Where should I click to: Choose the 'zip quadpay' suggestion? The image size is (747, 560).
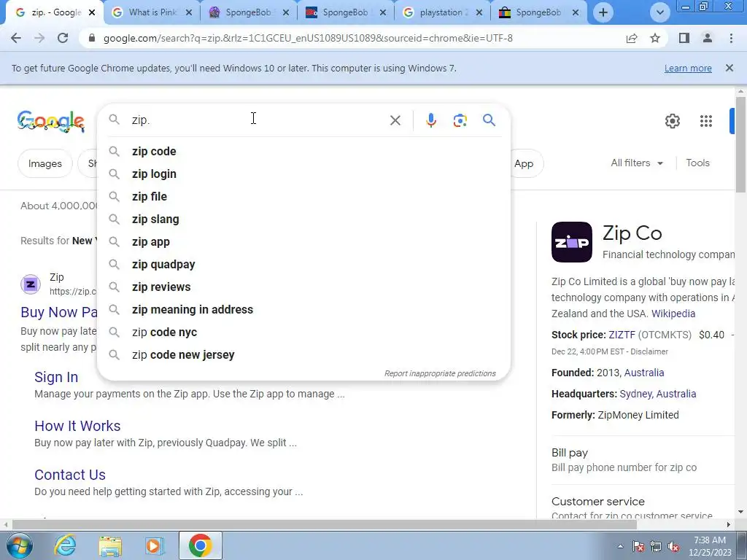coord(303,264)
